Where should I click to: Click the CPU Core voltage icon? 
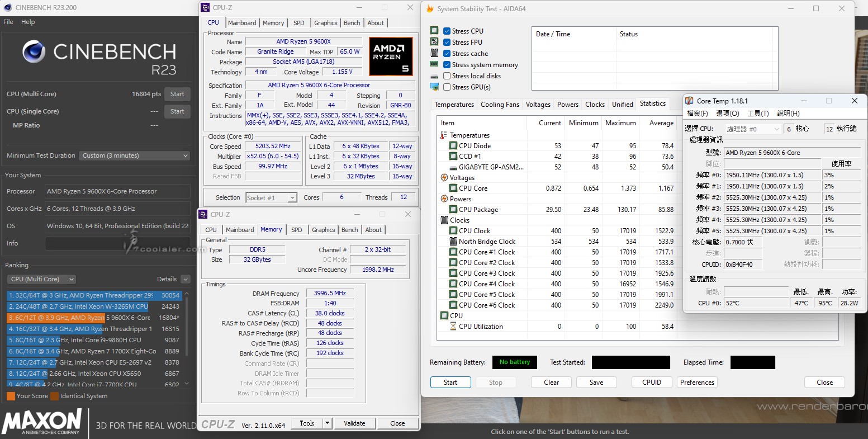click(x=453, y=188)
